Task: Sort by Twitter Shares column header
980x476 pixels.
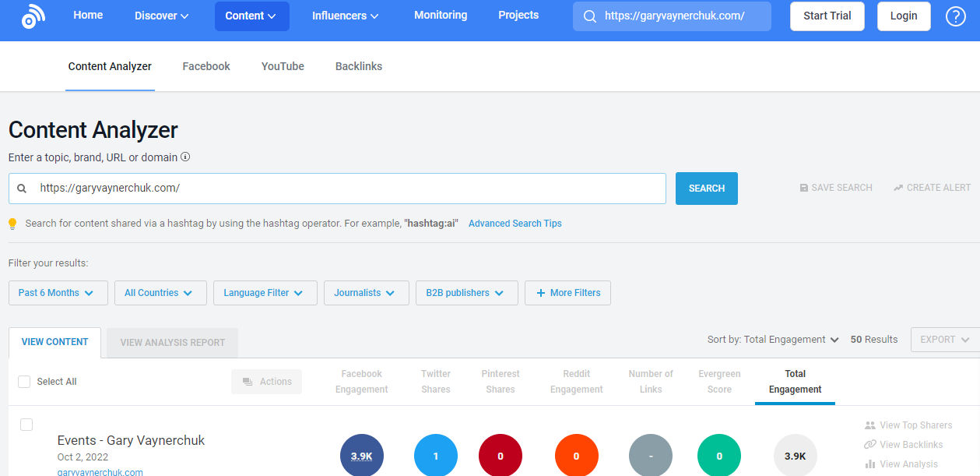Action: tap(436, 382)
